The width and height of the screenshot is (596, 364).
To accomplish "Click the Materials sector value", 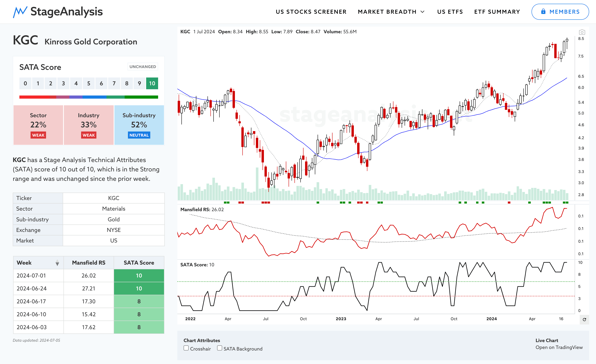I will coord(114,209).
